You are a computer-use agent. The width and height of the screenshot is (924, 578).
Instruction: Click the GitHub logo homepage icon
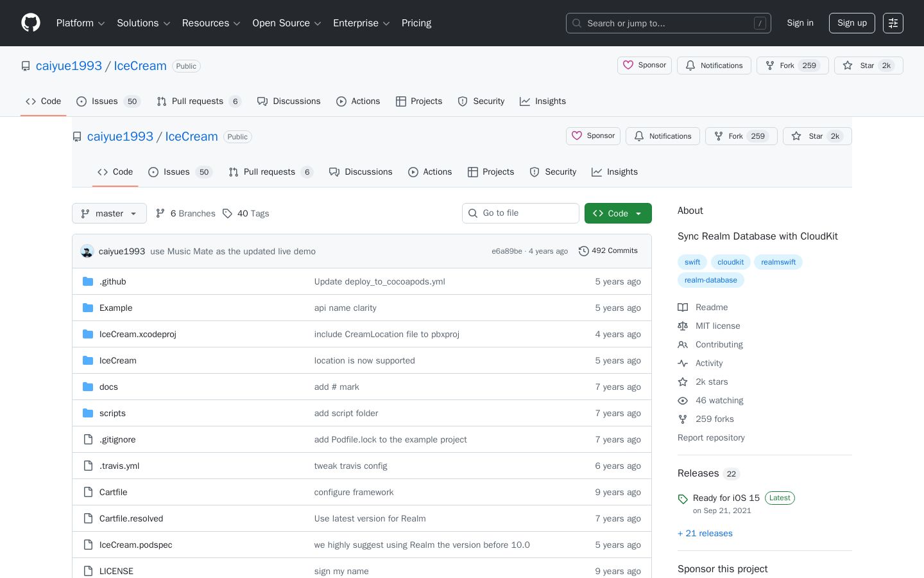(31, 23)
